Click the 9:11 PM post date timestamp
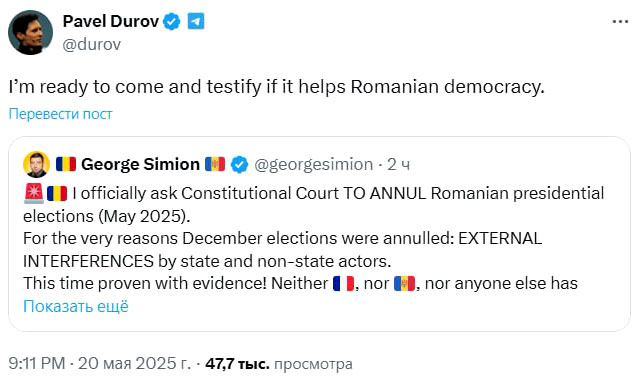 (99, 363)
